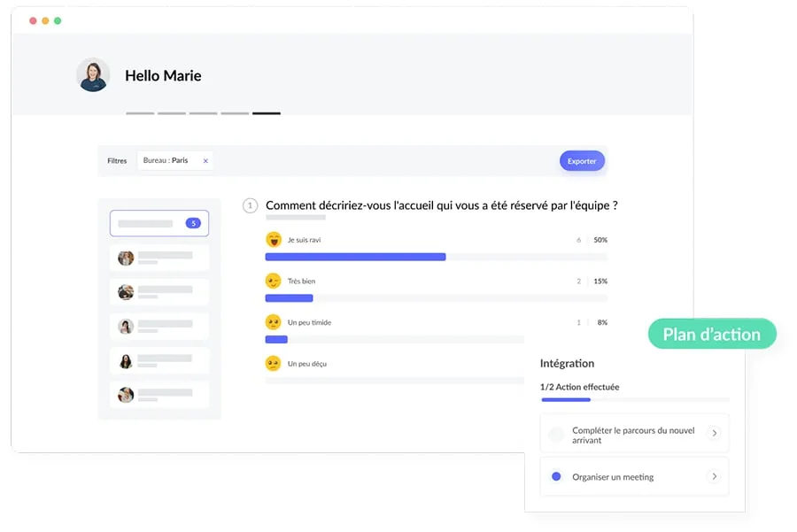Click the red window close dot
This screenshot has width=797, height=532.
33,21
